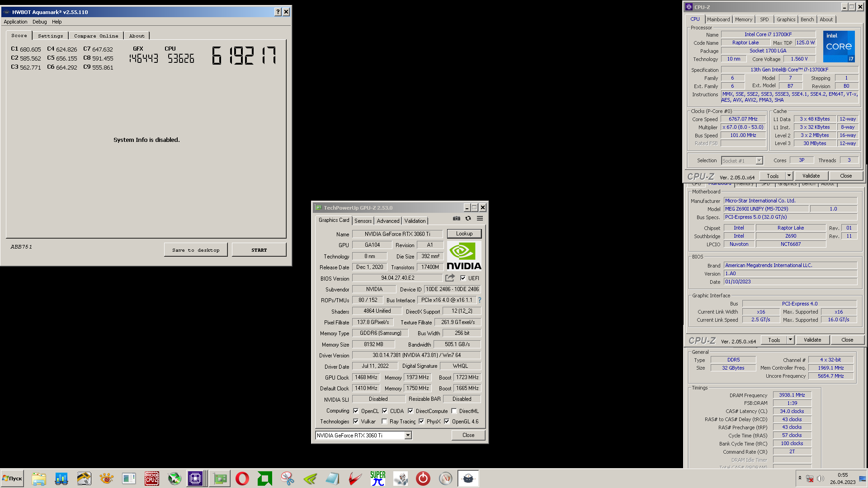Click the GPU name field in GPU-Z
Viewport: 868px width, 488px height.
(397, 234)
